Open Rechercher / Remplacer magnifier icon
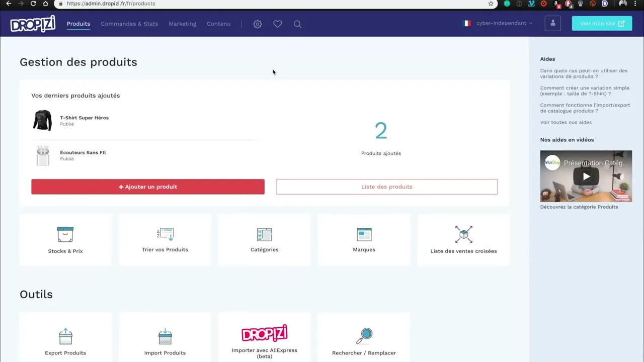 click(364, 335)
